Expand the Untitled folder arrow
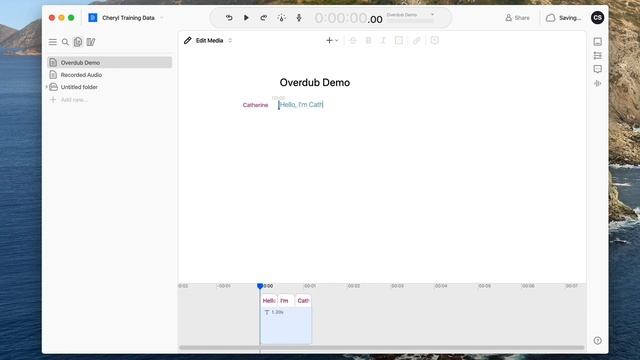640x360 pixels. (x=46, y=87)
